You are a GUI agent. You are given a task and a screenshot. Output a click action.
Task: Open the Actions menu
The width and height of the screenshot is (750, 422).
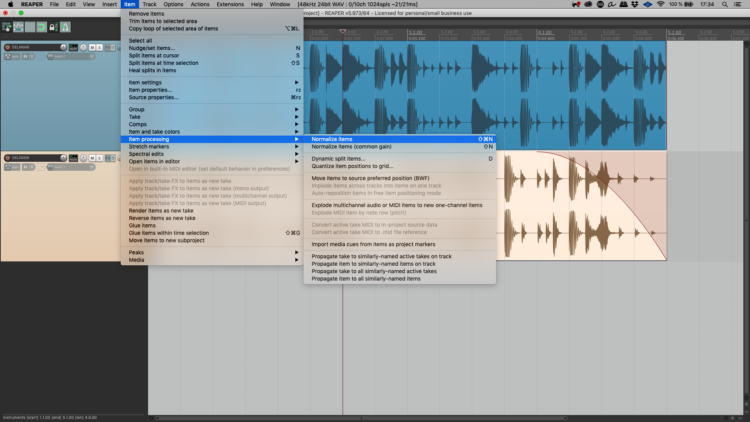[x=199, y=4]
